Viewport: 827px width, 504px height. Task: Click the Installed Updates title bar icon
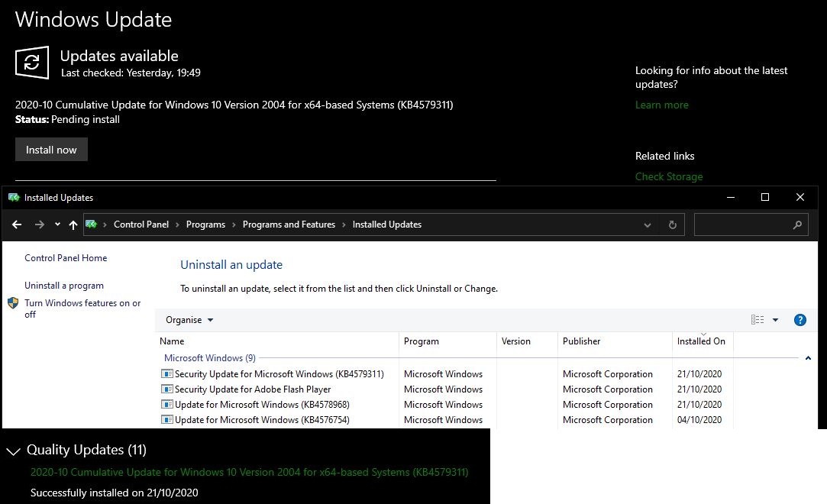[x=14, y=197]
